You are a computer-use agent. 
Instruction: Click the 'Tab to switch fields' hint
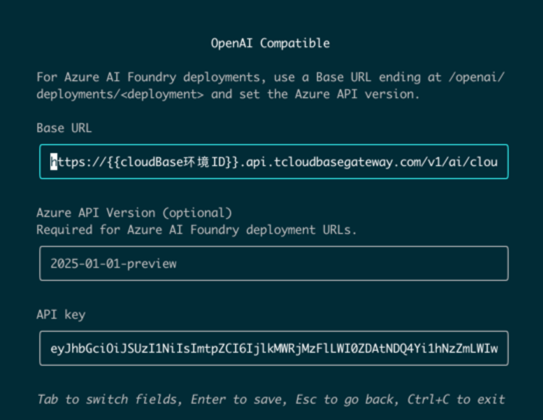pyautogui.click(x=109, y=399)
